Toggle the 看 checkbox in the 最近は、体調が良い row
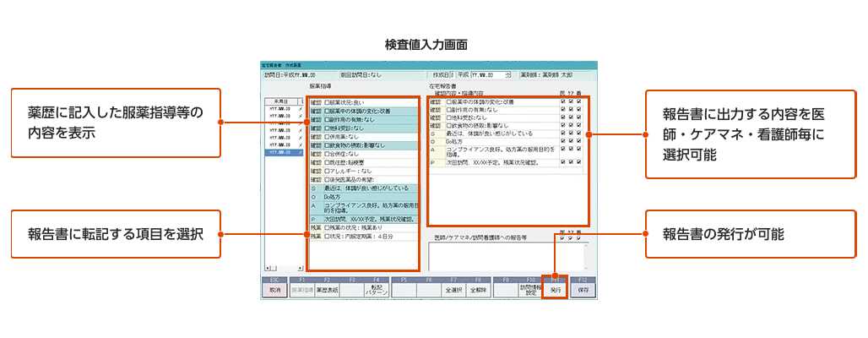 579,134
